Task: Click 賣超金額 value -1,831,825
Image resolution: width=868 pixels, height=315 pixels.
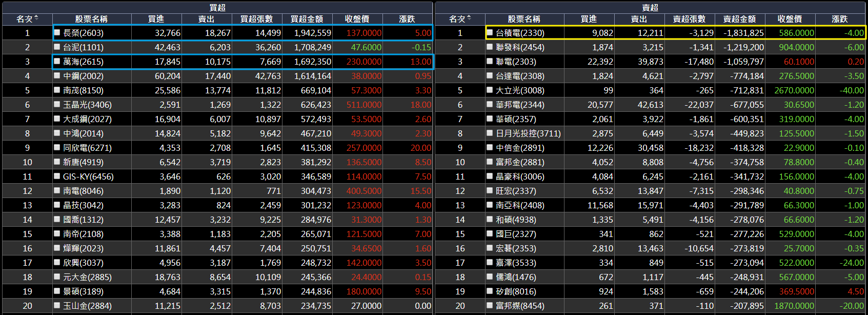Action: pos(743,33)
